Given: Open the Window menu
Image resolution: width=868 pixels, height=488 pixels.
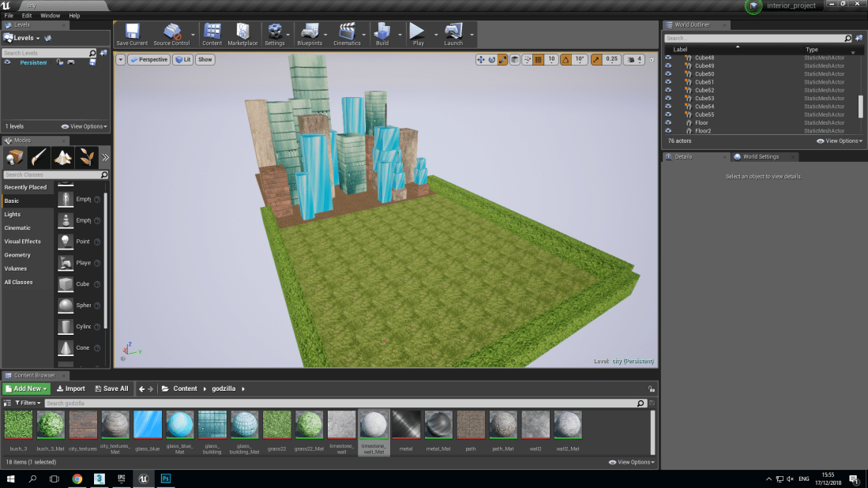Looking at the screenshot, I should tap(50, 15).
